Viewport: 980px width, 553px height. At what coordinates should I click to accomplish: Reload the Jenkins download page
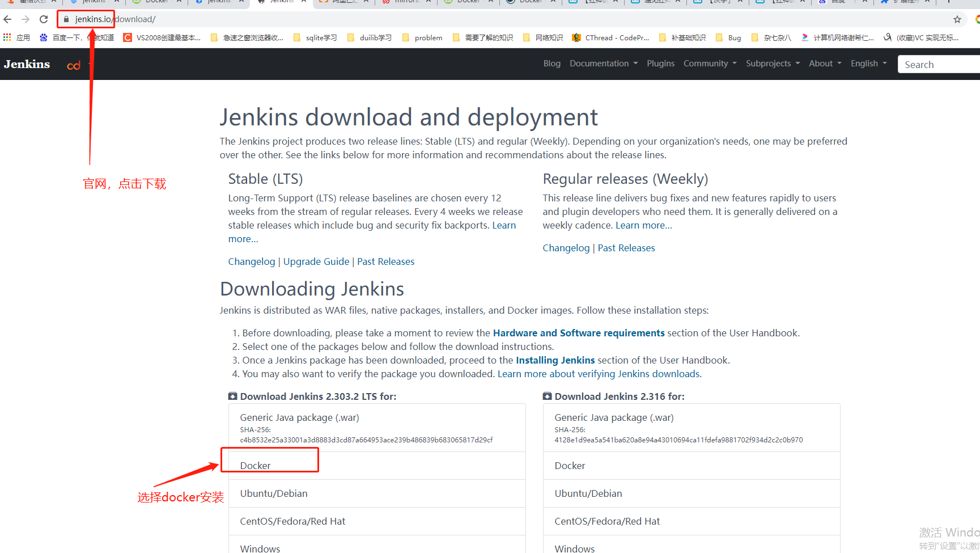pyautogui.click(x=44, y=19)
